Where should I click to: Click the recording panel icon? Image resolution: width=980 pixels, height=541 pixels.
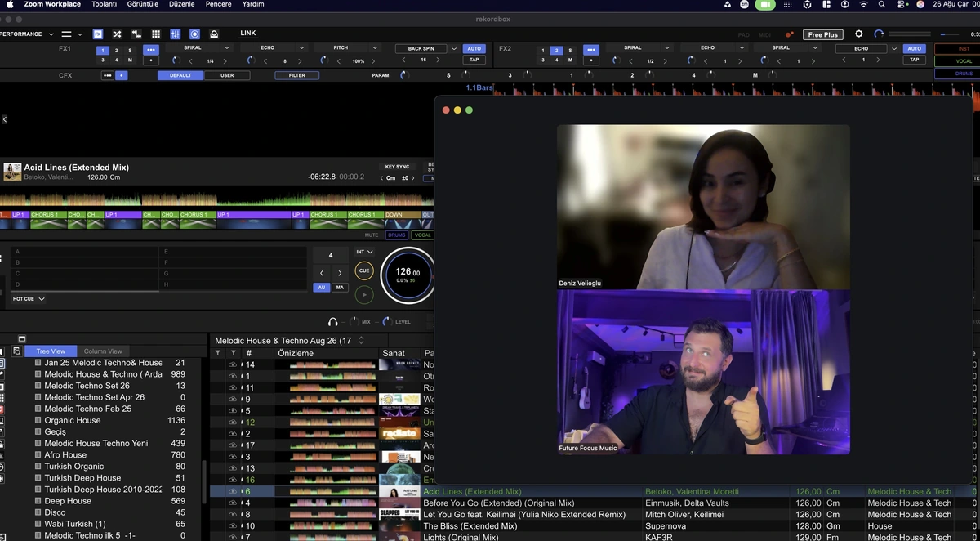coord(194,34)
